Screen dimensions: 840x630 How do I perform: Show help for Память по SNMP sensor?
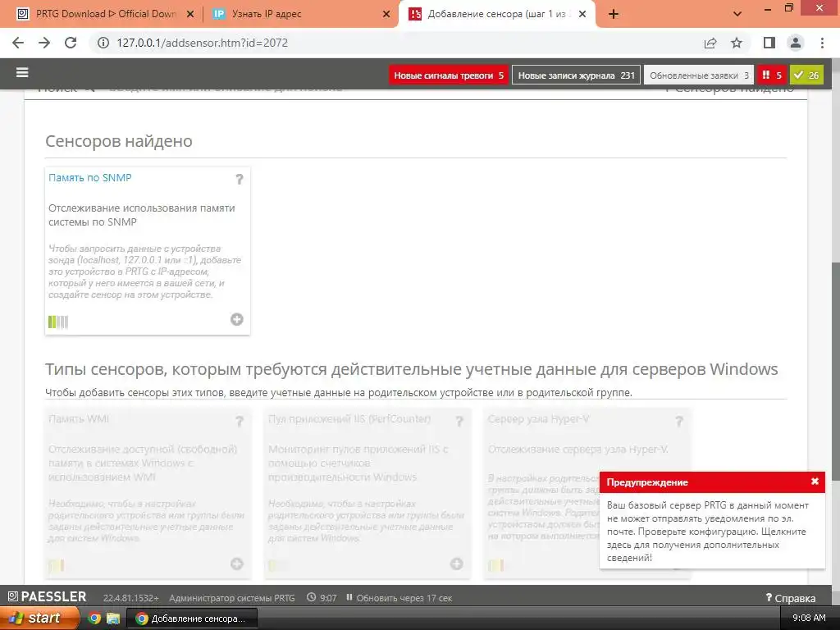click(x=240, y=179)
